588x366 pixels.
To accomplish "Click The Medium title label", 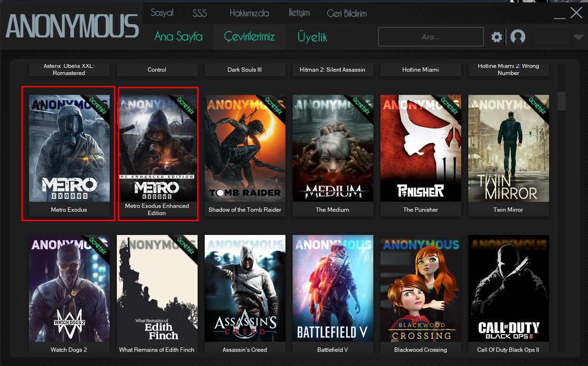I will point(332,209).
